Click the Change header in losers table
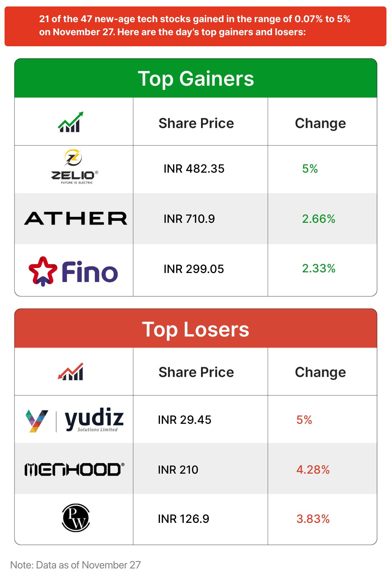The image size is (391, 588). coord(320,372)
